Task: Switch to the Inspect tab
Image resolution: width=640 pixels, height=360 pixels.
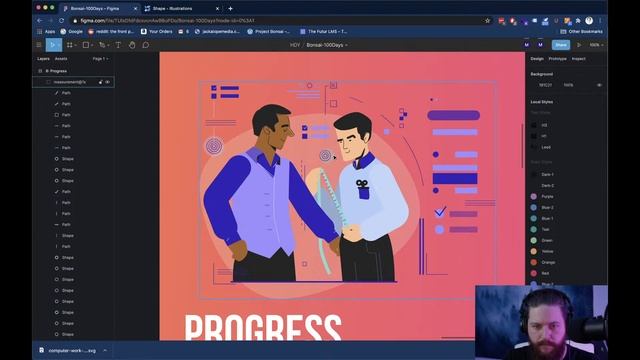Action: coord(578,59)
